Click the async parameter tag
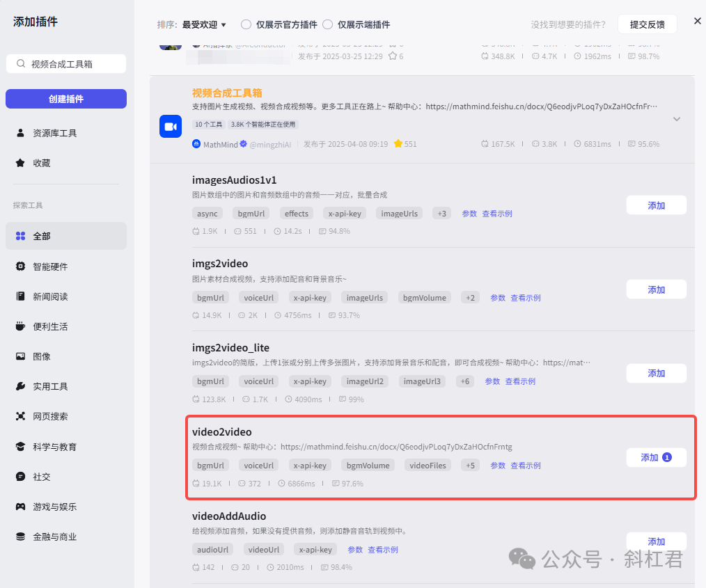 click(207, 213)
